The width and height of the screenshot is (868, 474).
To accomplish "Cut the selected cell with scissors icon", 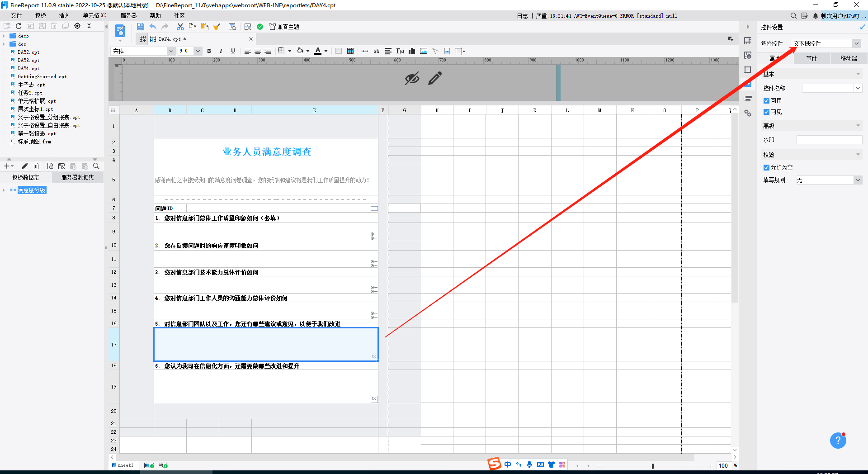I will pos(180,27).
